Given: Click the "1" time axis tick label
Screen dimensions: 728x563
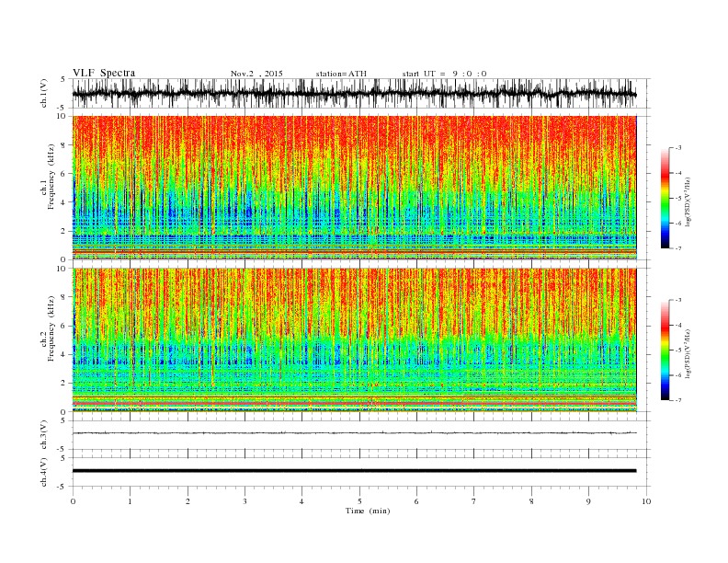Looking at the screenshot, I should (x=130, y=501).
